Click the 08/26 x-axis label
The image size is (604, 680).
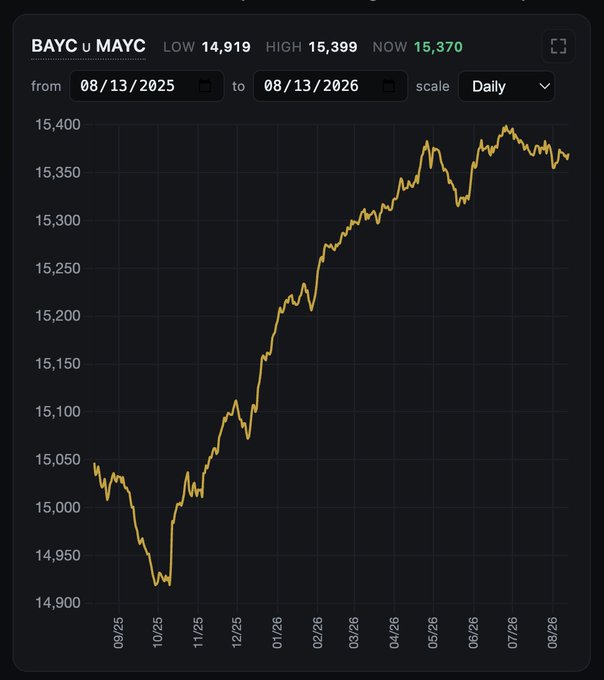tap(552, 633)
